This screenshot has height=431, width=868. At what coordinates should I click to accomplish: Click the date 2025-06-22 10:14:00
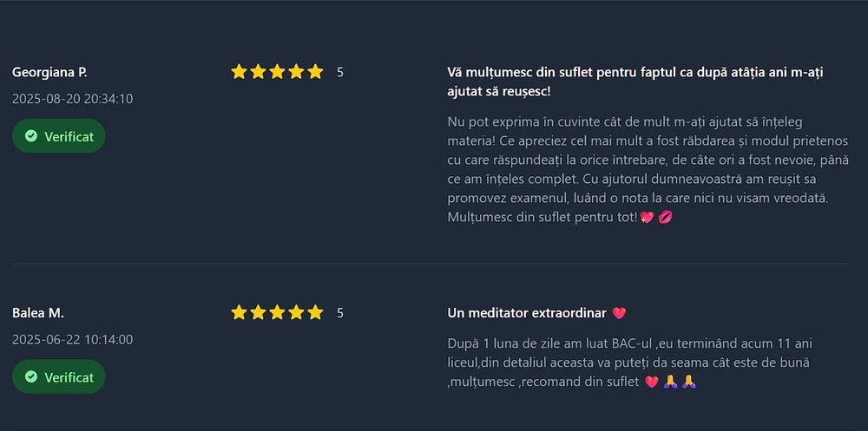(x=72, y=340)
